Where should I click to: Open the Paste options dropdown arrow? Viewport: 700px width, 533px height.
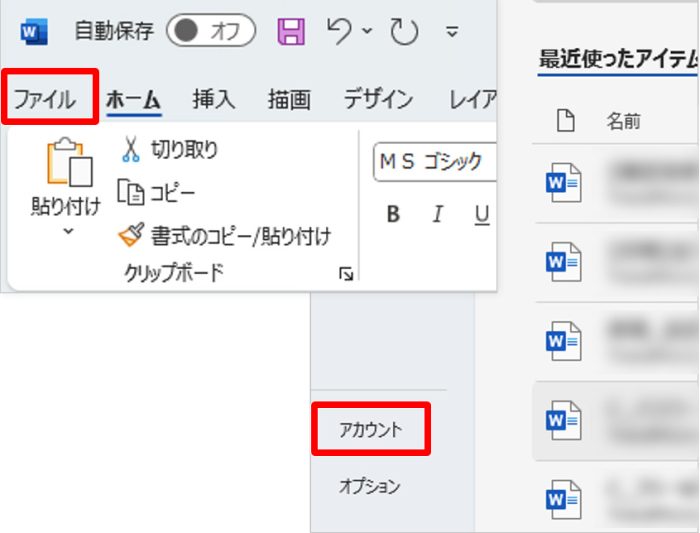[x=68, y=231]
